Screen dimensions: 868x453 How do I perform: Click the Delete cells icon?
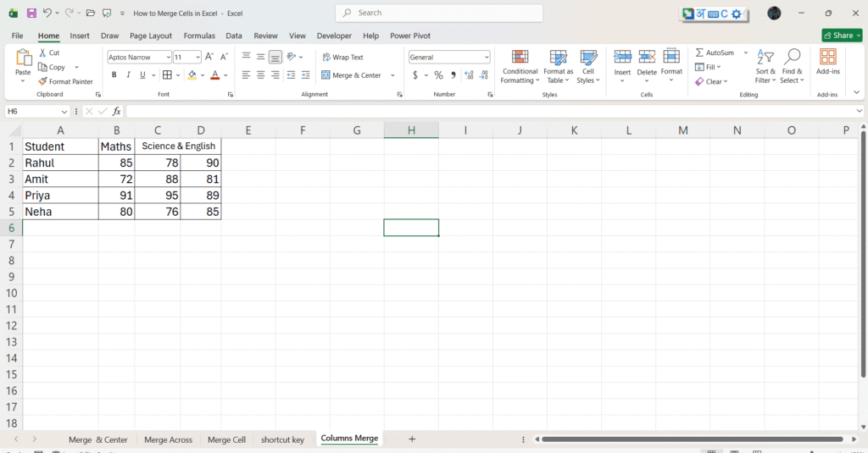point(647,57)
